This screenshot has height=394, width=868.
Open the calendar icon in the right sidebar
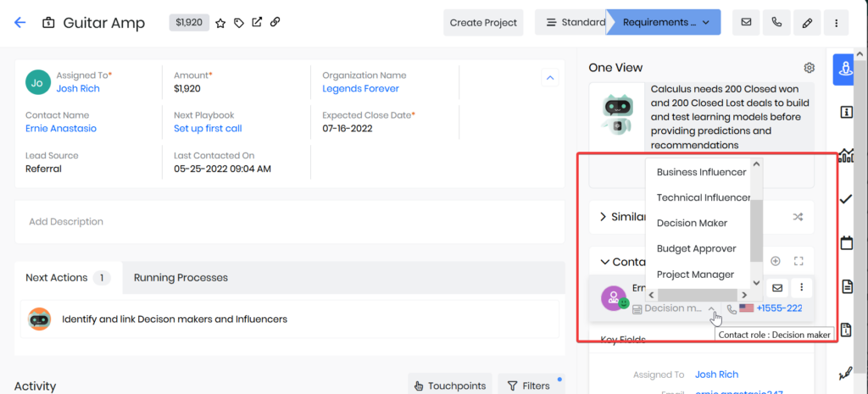pos(846,243)
